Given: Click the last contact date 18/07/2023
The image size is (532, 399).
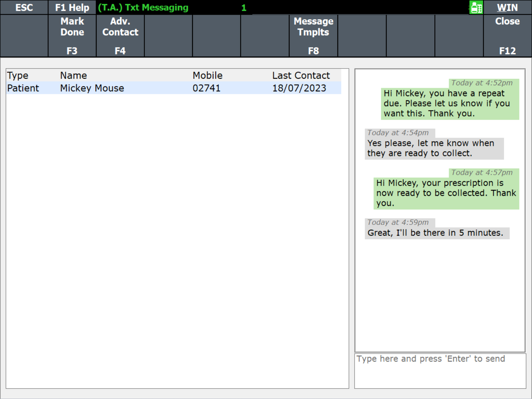Looking at the screenshot, I should coord(299,88).
